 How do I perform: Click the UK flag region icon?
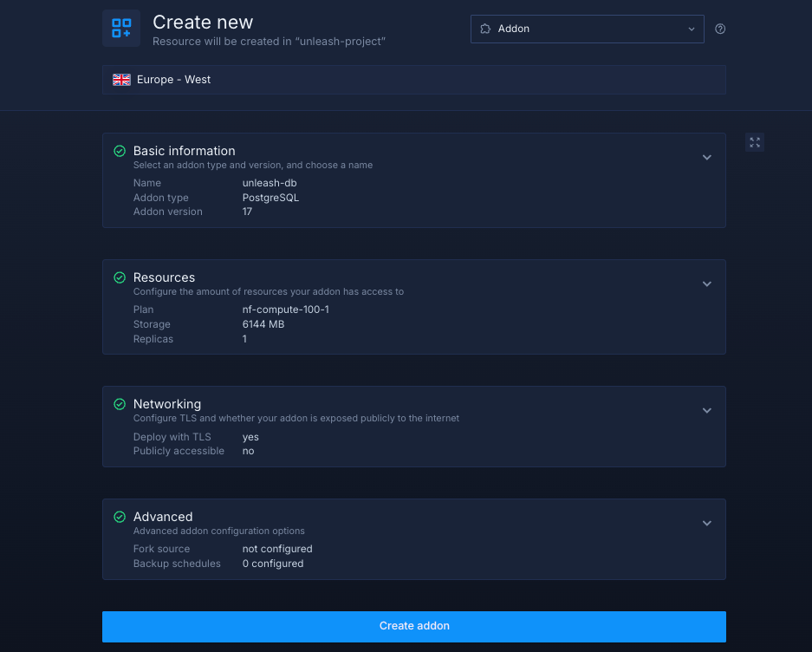coord(121,80)
